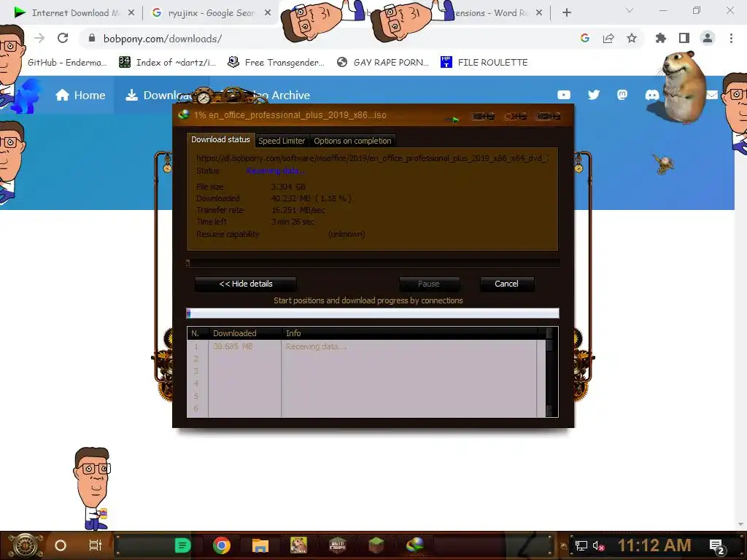Open network status in system tray
Image resolution: width=747 pixels, height=560 pixels.
(581, 545)
